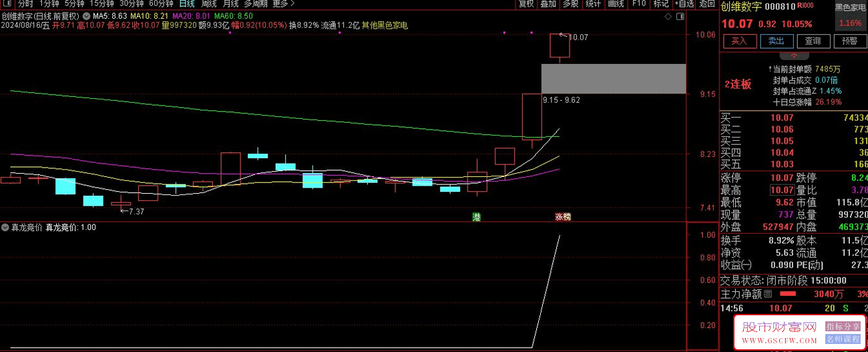Click the MA20: 8.01 label
Viewport: 868px width, 352px height.
pos(192,15)
